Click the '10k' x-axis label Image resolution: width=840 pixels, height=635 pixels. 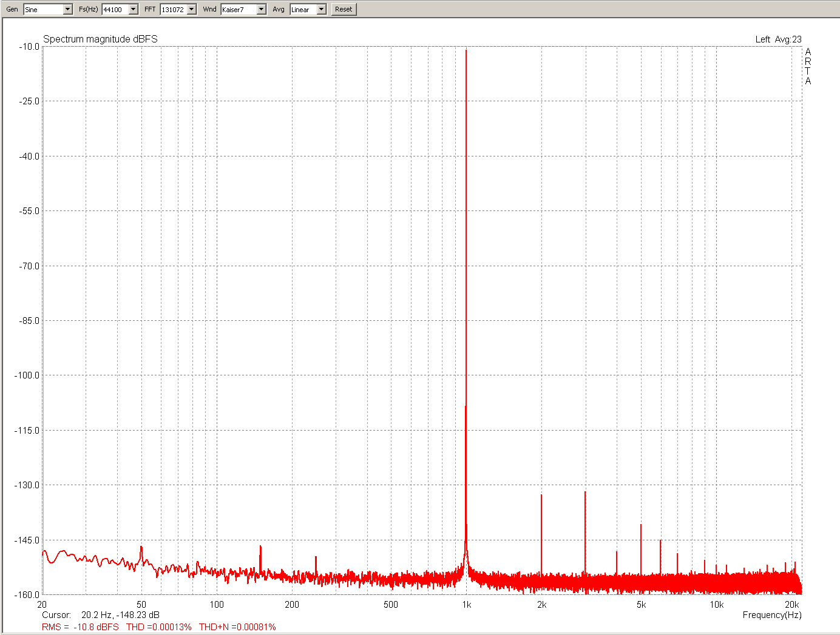716,605
